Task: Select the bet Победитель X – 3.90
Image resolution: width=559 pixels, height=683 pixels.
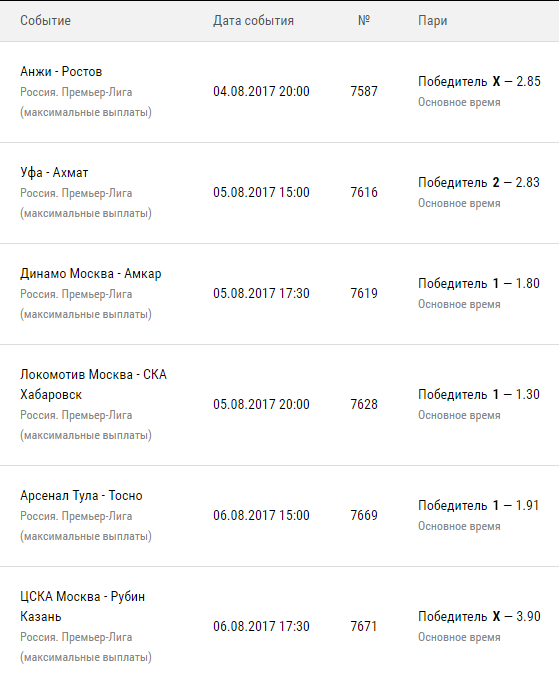Action: [x=479, y=617]
